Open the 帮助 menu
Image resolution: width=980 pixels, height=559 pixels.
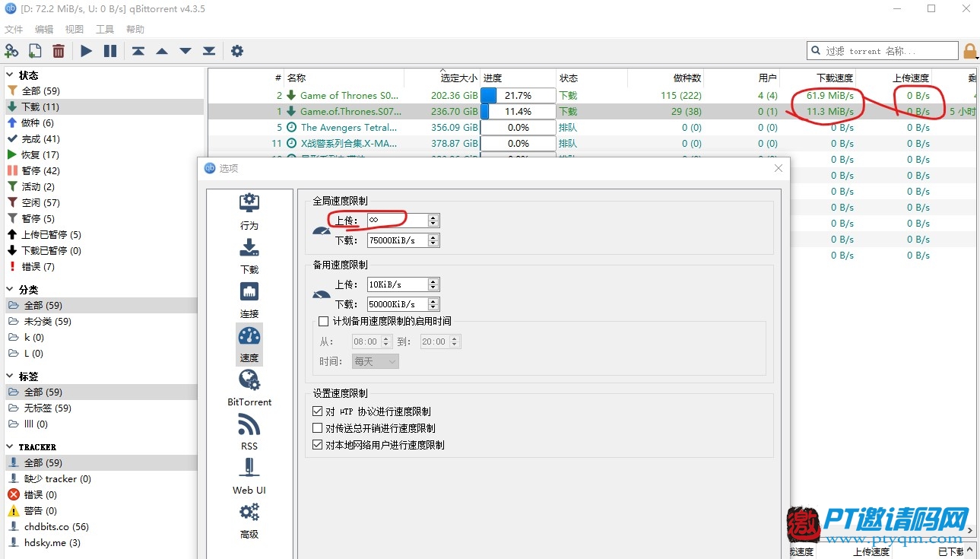point(135,29)
